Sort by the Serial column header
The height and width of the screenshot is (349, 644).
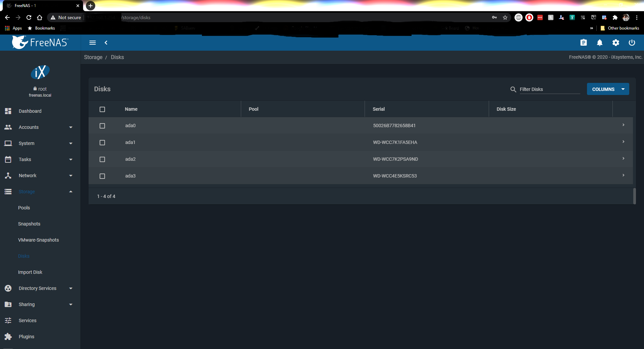pyautogui.click(x=379, y=109)
